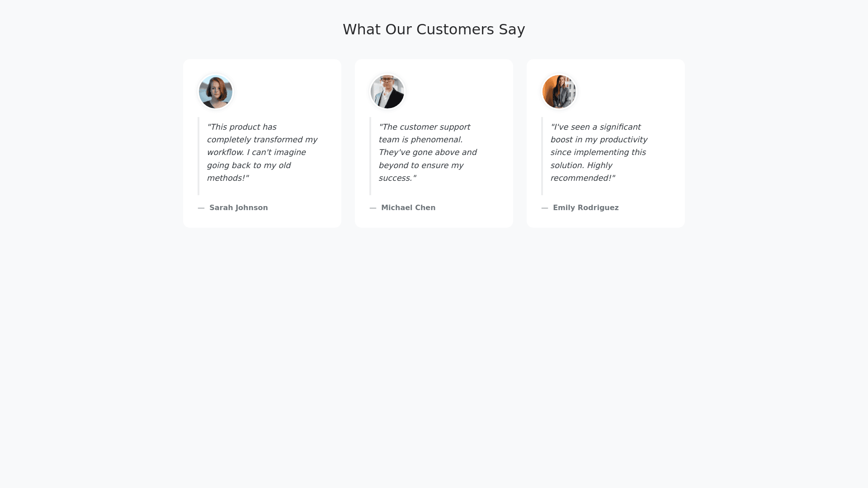Click the gray quote bar in Sarah's card
Image resolution: width=868 pixels, height=488 pixels.
pos(198,156)
